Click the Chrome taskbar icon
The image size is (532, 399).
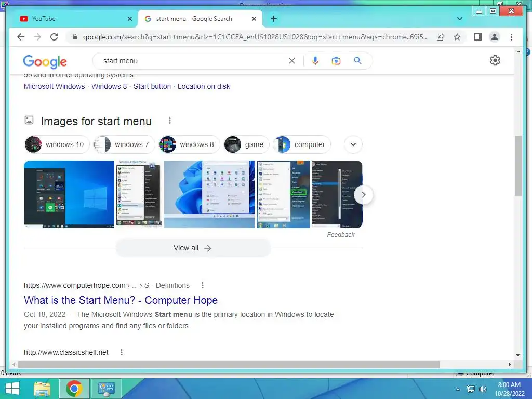[x=74, y=389]
